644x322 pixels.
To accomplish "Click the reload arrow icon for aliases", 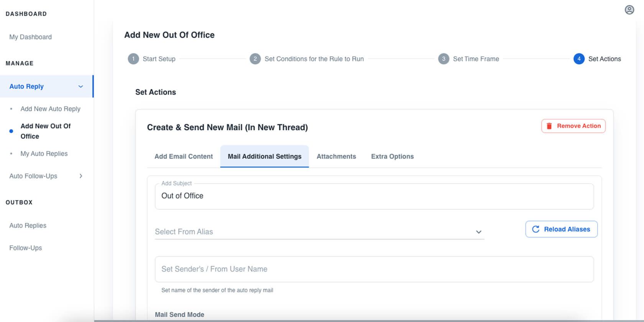I will [536, 229].
